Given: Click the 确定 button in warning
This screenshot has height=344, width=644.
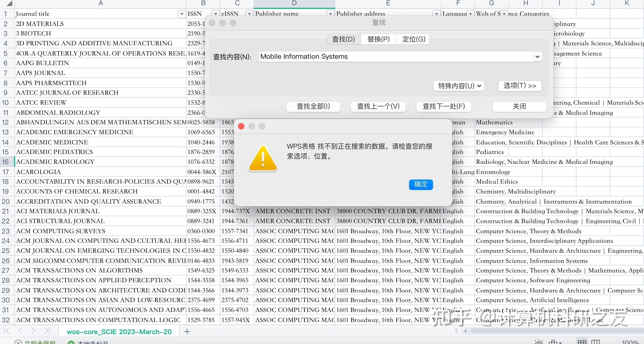Looking at the screenshot, I should [x=421, y=184].
